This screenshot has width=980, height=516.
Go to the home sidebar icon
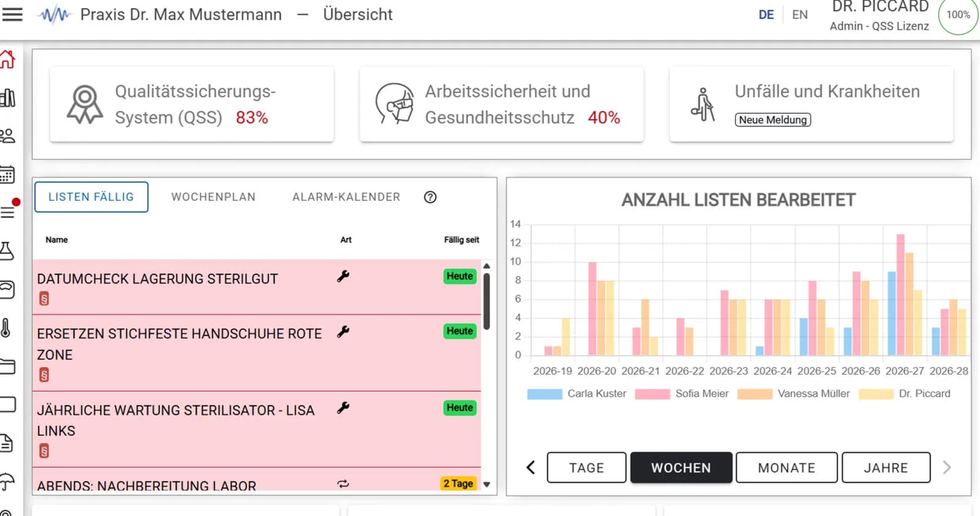(x=7, y=59)
